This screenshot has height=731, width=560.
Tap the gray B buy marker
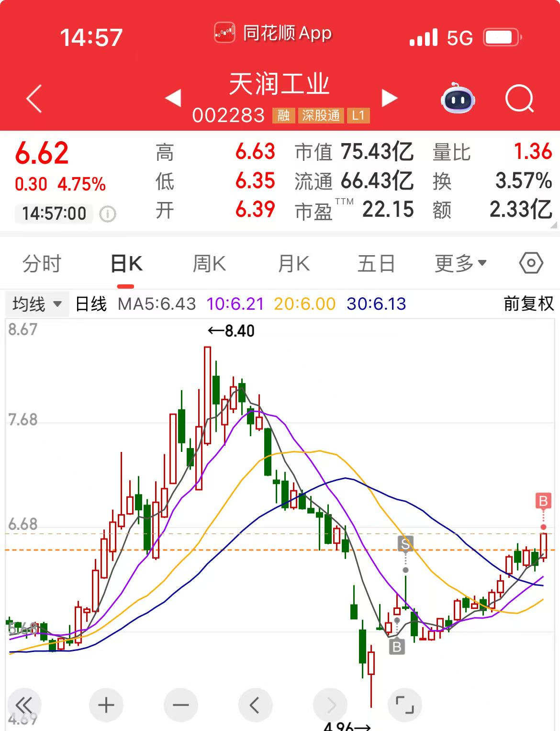tap(396, 647)
